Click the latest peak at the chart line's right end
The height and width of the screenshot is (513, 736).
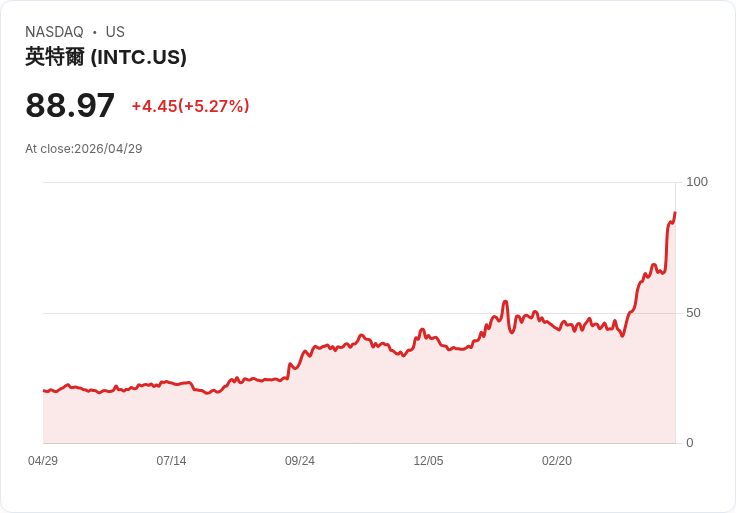point(675,213)
